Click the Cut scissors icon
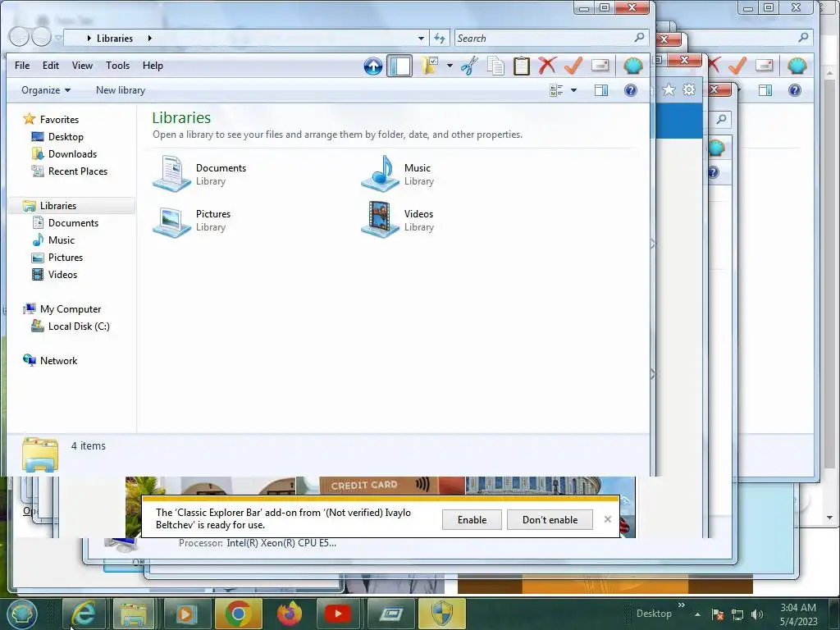This screenshot has width=840, height=630. click(469, 66)
